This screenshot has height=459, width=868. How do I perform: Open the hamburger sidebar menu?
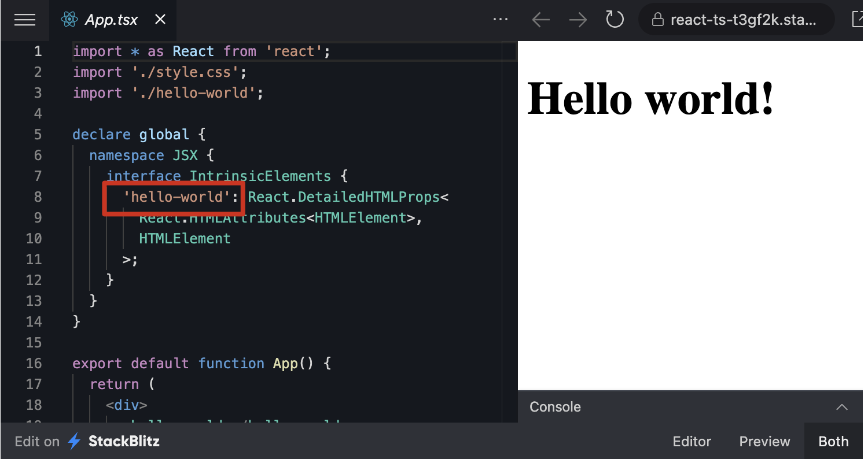tap(25, 20)
